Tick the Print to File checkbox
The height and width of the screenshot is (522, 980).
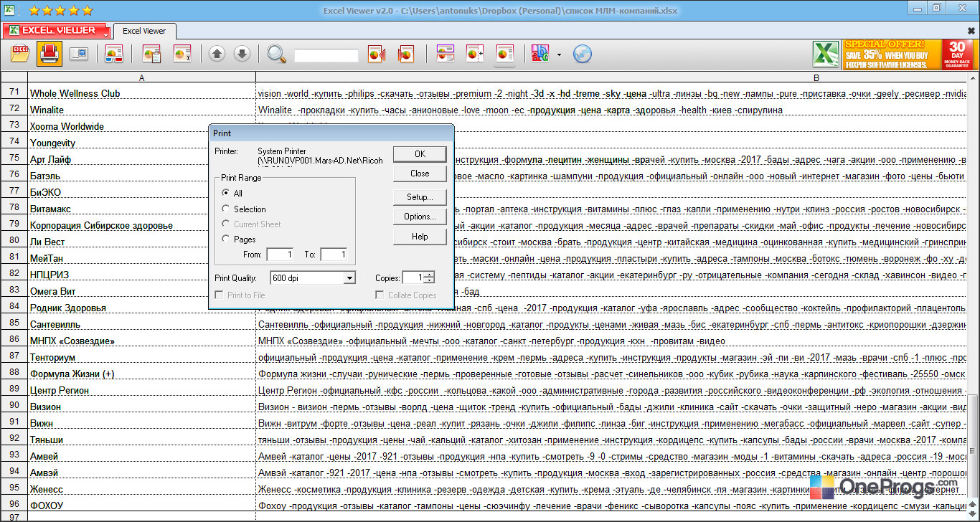220,295
